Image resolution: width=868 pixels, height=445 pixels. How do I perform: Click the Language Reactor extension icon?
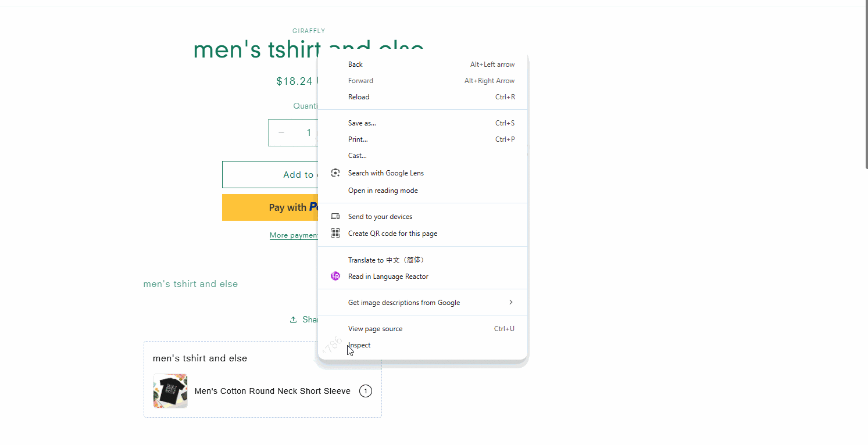[335, 276]
